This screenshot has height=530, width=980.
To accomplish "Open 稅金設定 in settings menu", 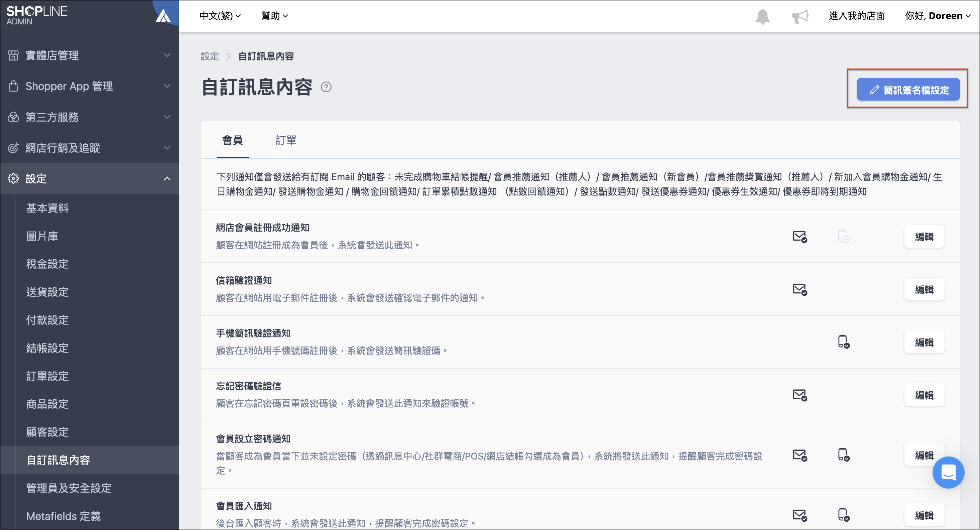I will click(x=47, y=264).
